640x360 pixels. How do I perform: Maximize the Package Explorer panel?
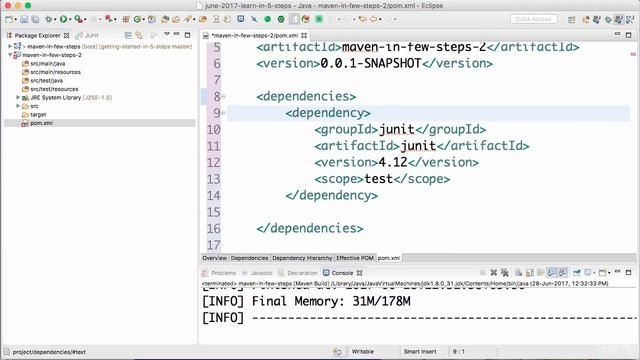pyautogui.click(x=187, y=35)
